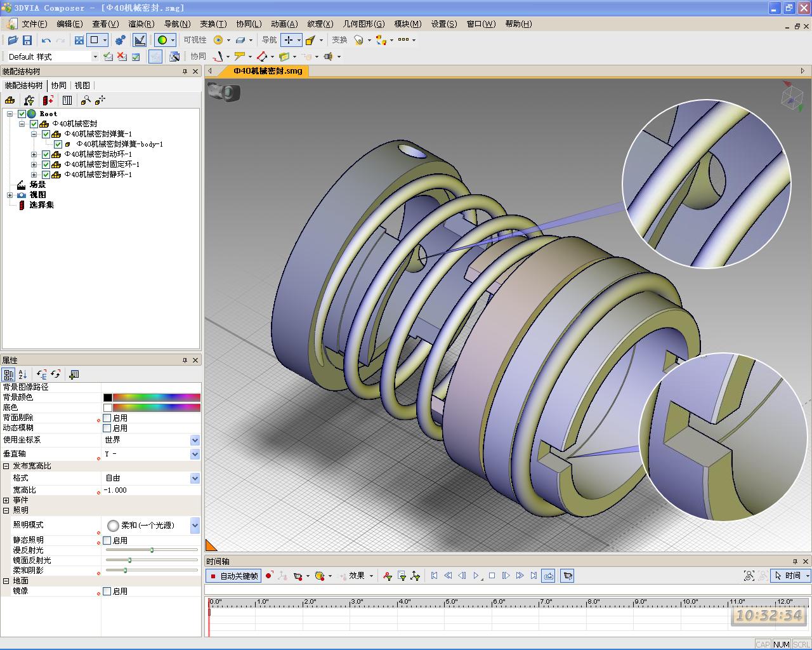The image size is (812, 650).
Task: Expand the Φ40机械密封固定环-1 tree node
Action: (x=34, y=164)
